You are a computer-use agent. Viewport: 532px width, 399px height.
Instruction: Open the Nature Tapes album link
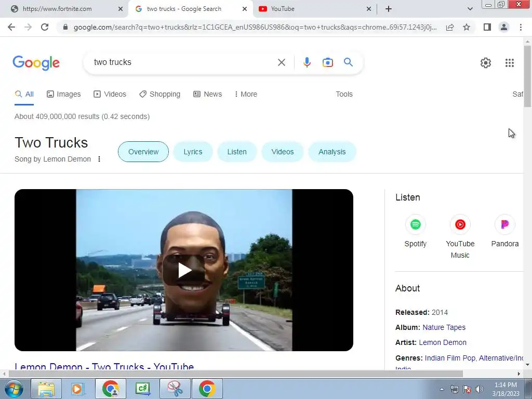tap(444, 327)
